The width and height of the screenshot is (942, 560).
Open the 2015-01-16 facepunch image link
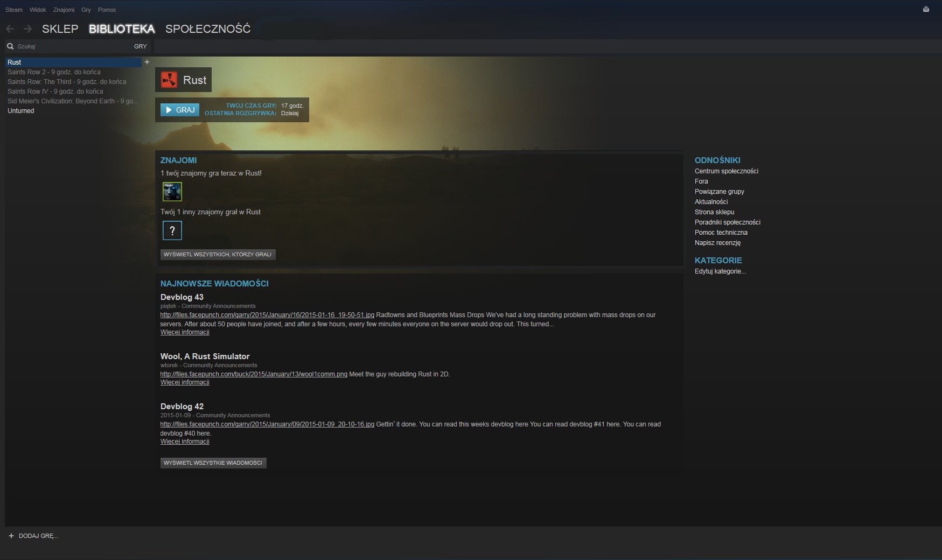click(267, 315)
